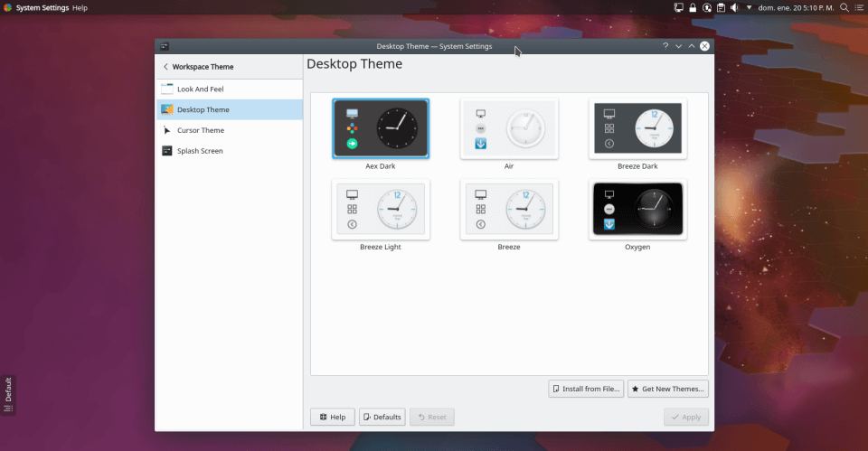Open the Help menu in top bar

(x=80, y=8)
